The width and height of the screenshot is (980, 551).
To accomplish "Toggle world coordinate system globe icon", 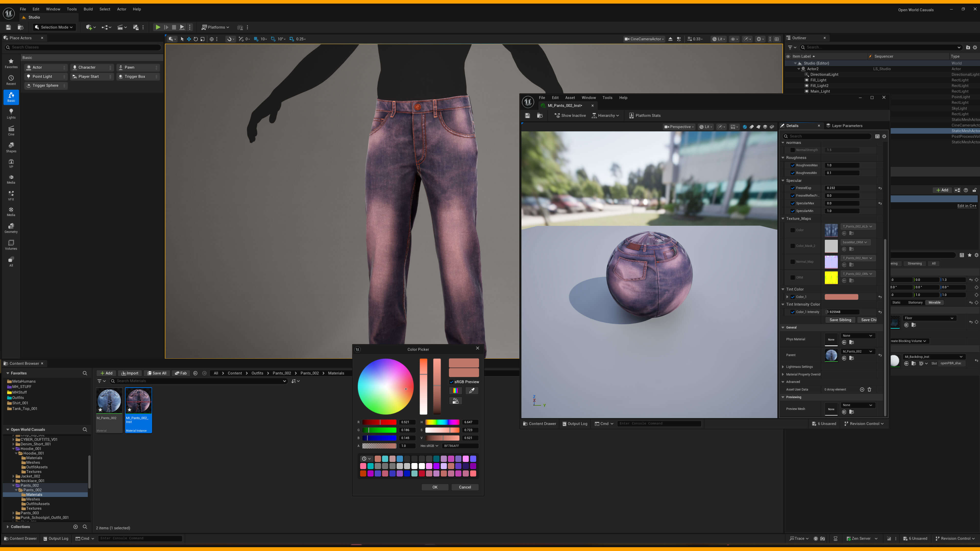I will (212, 39).
